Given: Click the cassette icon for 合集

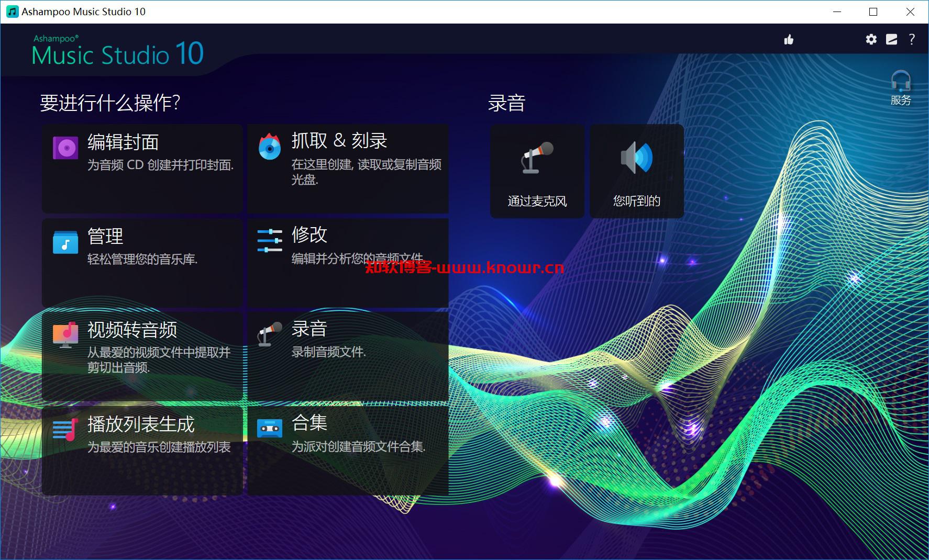Looking at the screenshot, I should [270, 429].
